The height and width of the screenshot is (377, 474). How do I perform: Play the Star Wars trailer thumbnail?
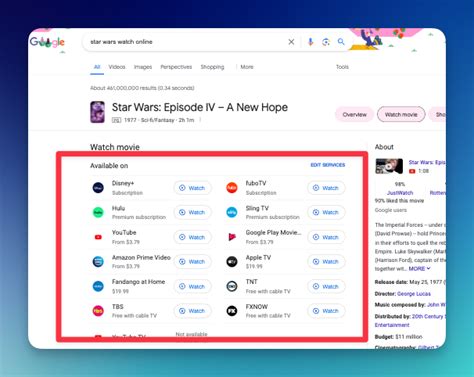[x=389, y=166]
